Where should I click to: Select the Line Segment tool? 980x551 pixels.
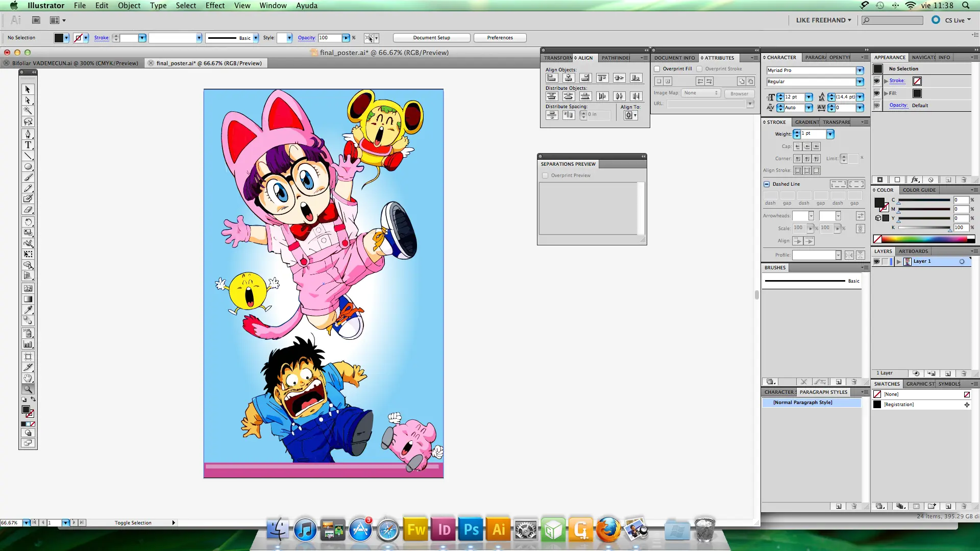coord(28,156)
